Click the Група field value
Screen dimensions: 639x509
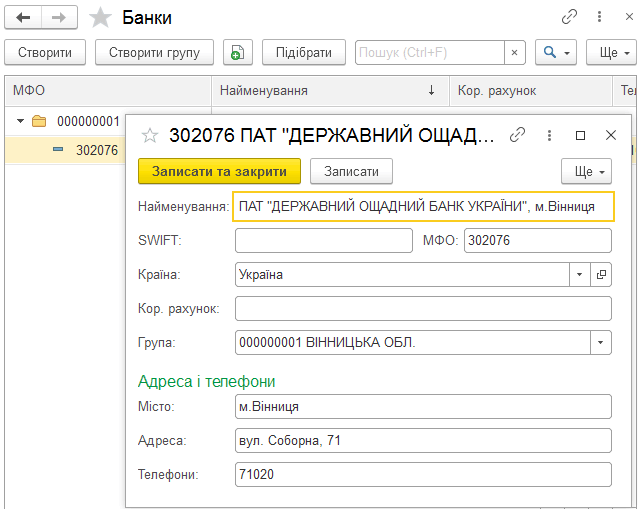pyautogui.click(x=413, y=342)
